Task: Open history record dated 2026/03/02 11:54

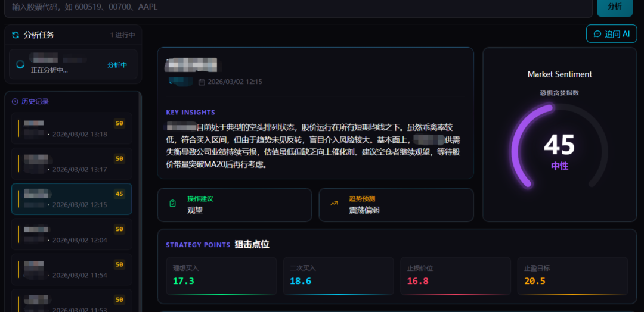Action: (x=72, y=269)
